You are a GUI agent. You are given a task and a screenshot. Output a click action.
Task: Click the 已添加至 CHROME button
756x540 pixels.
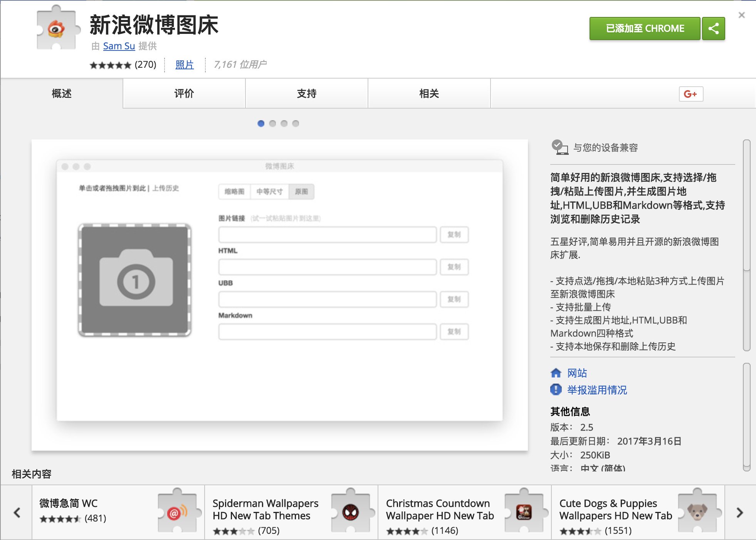click(x=644, y=29)
